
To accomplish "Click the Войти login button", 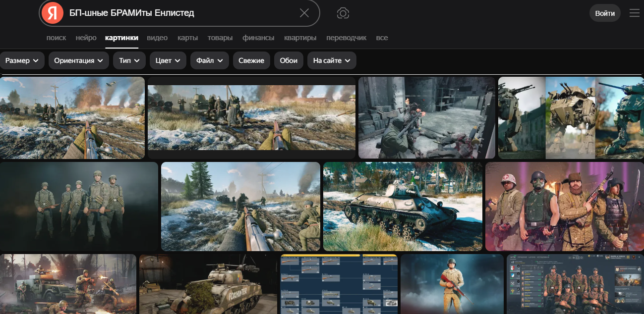I will pyautogui.click(x=605, y=13).
